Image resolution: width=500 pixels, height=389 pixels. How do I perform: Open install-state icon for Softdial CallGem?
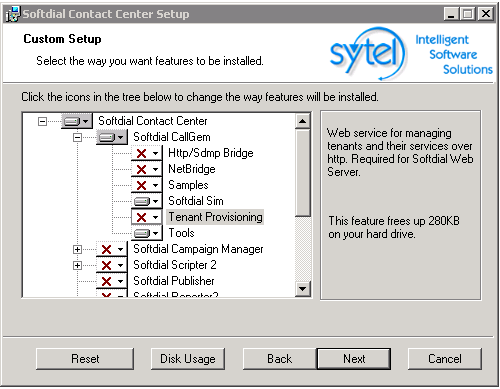pyautogui.click(x=112, y=137)
